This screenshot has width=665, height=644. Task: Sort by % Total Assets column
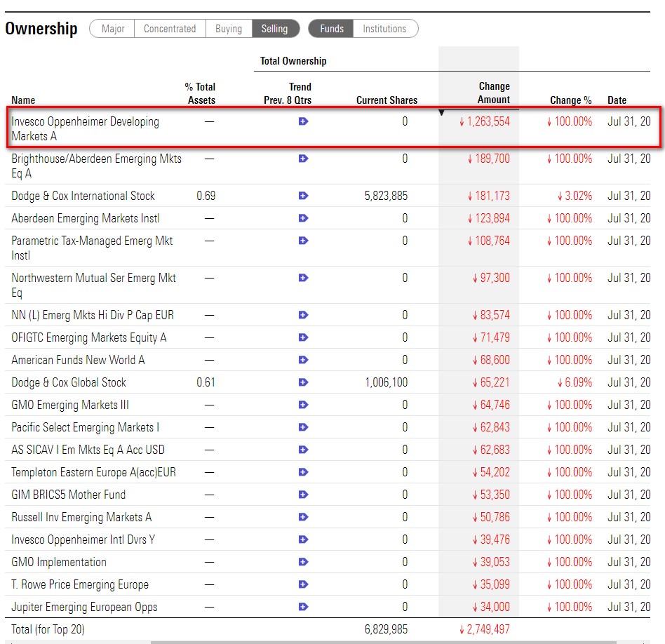point(200,93)
